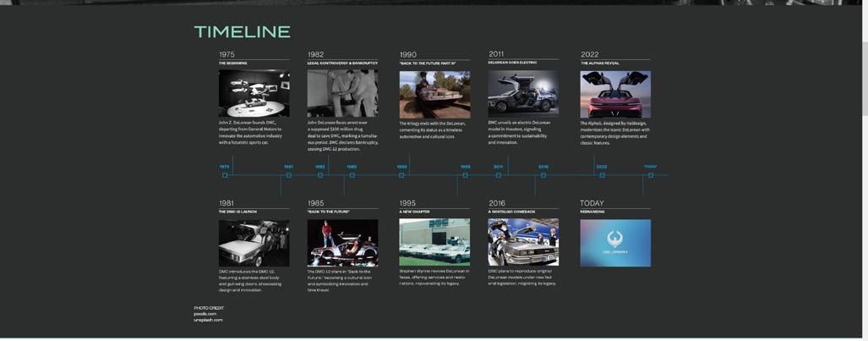Click the paragraph about the supposed $100 million drug deal
Screen dimensions: 868x341
[x=343, y=136]
